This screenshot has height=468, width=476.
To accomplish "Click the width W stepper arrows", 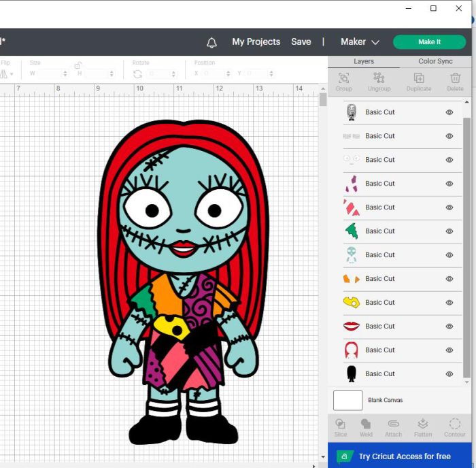I will click(x=65, y=73).
